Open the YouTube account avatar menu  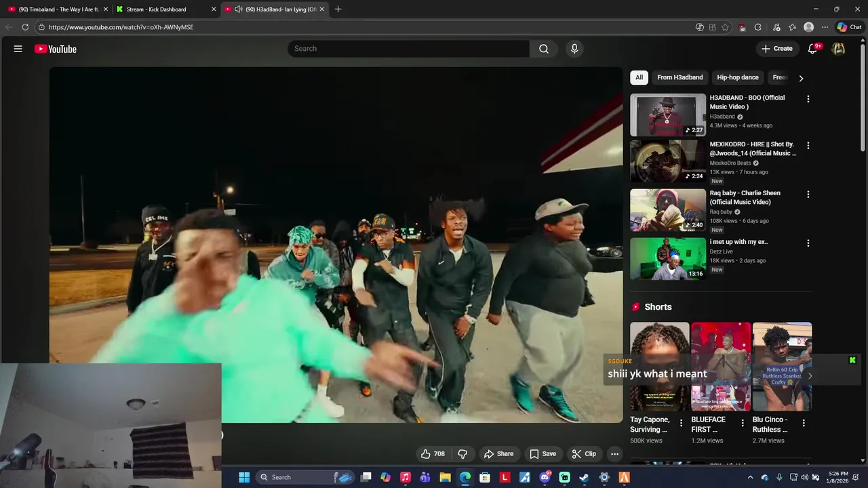tap(839, 49)
